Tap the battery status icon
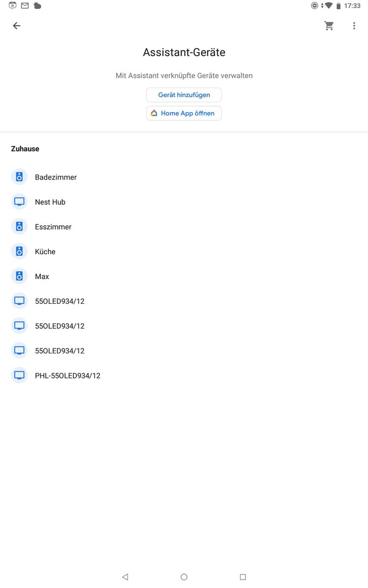This screenshot has height=588, width=368. tap(339, 5)
